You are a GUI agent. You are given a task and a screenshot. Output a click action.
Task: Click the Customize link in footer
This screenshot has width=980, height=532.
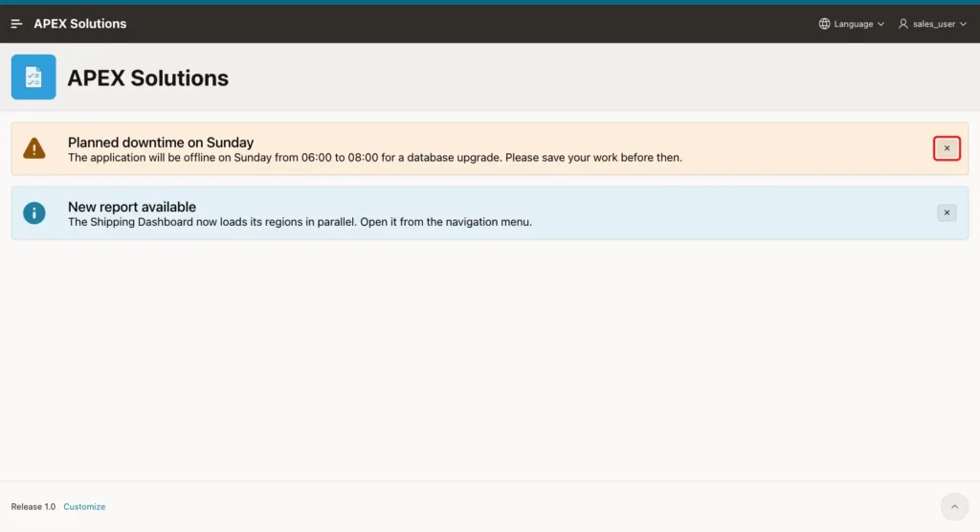84,506
